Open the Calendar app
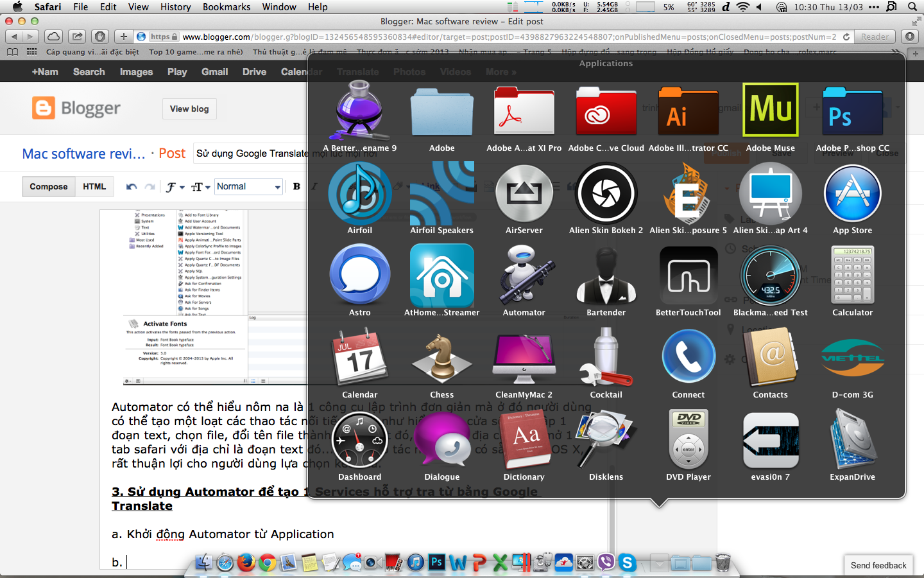 click(360, 357)
